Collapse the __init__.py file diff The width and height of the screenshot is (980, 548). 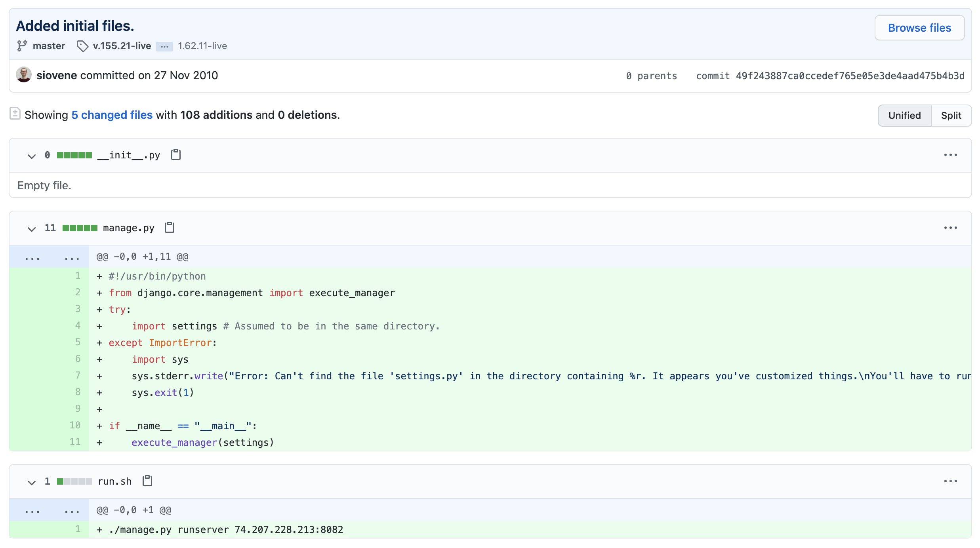(32, 156)
